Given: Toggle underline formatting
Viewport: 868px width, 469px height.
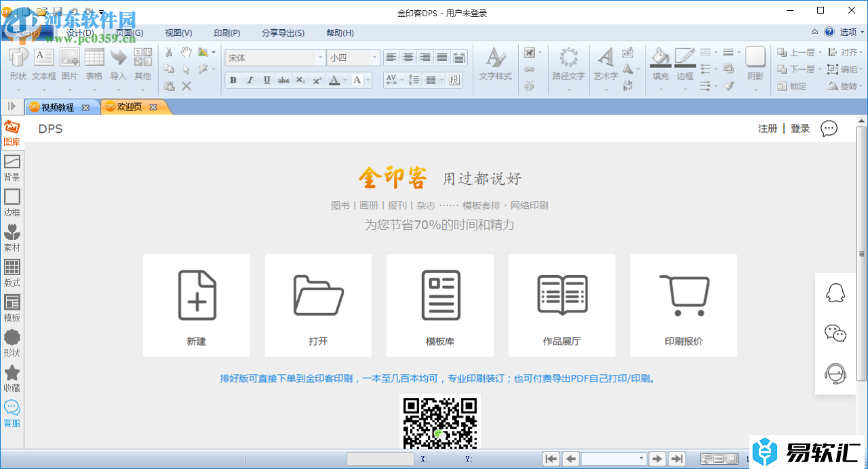Looking at the screenshot, I should [267, 80].
